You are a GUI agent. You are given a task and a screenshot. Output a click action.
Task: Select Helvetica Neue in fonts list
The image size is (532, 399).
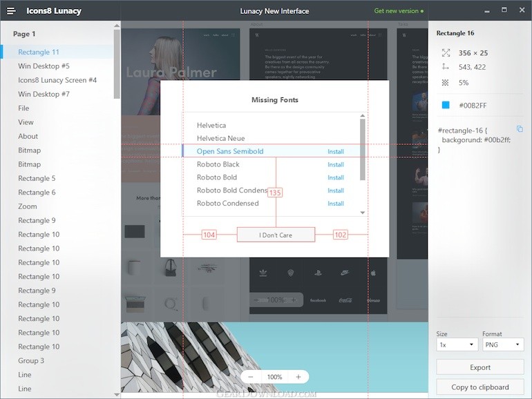tap(220, 138)
